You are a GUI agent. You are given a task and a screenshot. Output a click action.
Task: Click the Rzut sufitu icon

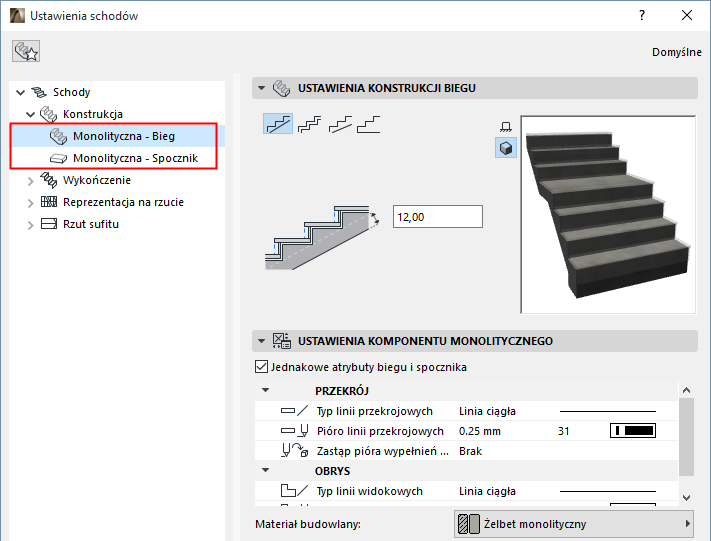coord(49,224)
